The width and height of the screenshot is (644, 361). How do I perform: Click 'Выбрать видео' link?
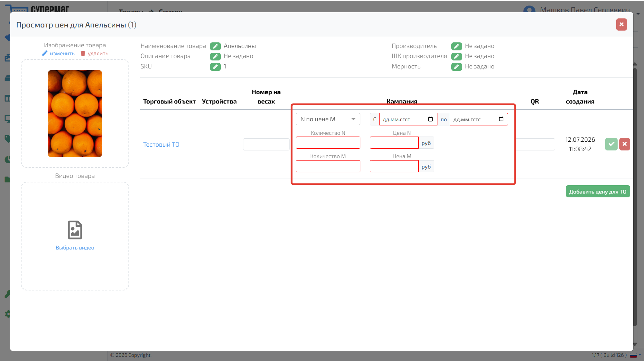(x=75, y=248)
